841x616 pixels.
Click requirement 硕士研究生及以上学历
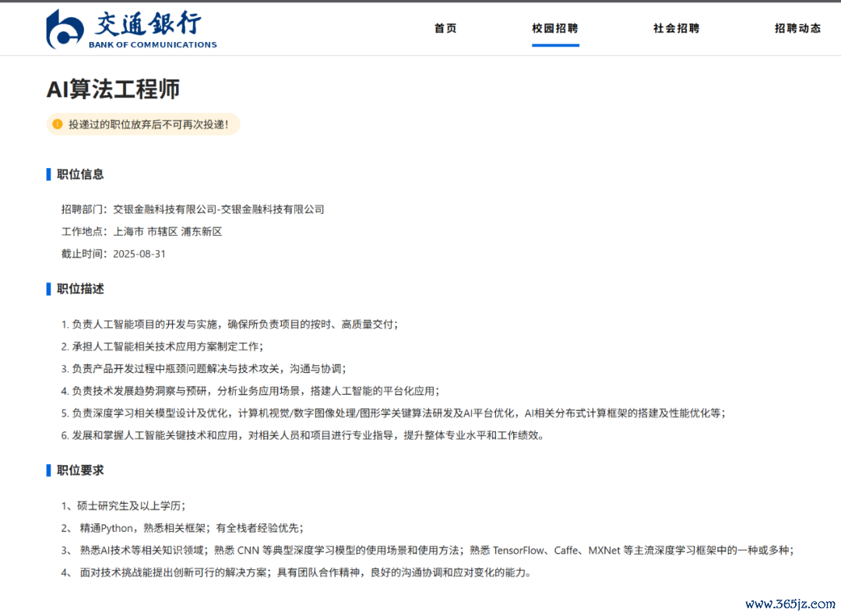coord(123,506)
